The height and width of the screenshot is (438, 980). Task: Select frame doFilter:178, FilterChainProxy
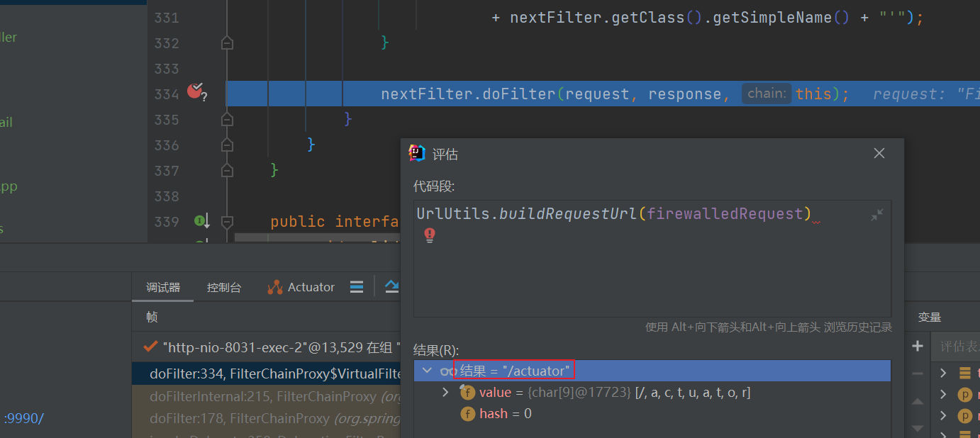pos(267,418)
